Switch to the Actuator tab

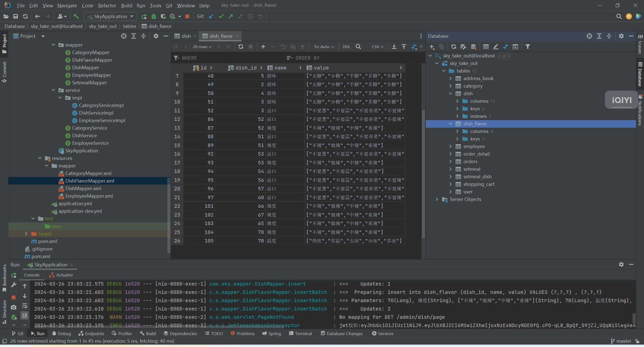point(61,275)
